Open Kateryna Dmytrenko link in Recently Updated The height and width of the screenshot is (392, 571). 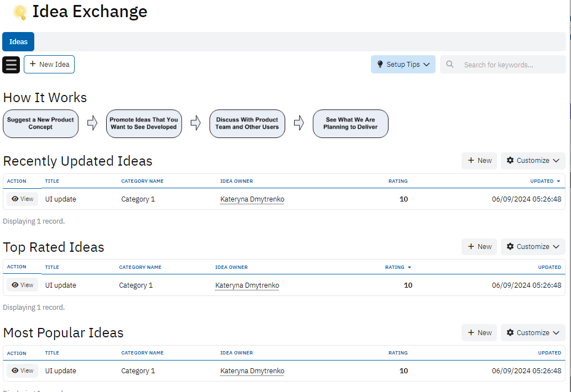252,199
